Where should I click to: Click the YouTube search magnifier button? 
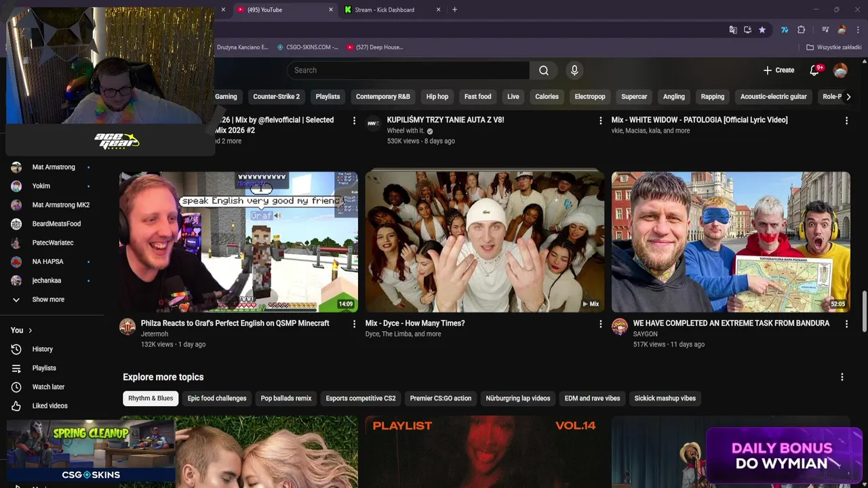point(544,70)
